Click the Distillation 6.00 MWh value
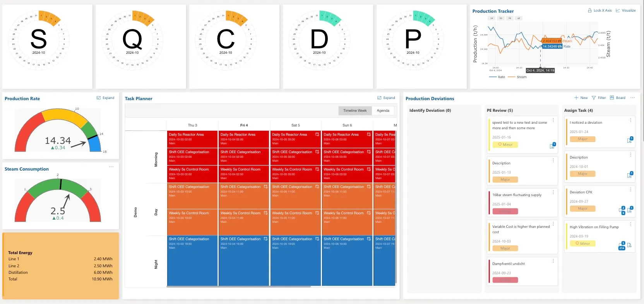Image resolution: width=644 pixels, height=304 pixels. point(103,272)
